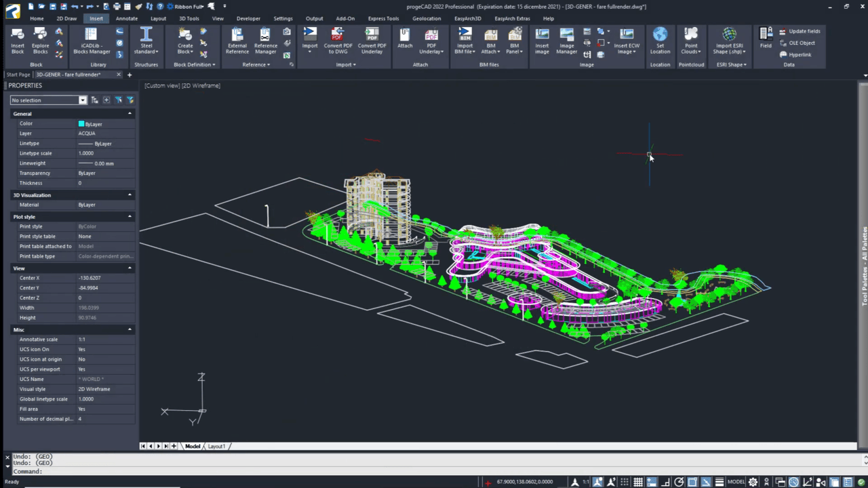868x488 pixels.
Task: Select the Image Manager tool
Action: coord(566,41)
